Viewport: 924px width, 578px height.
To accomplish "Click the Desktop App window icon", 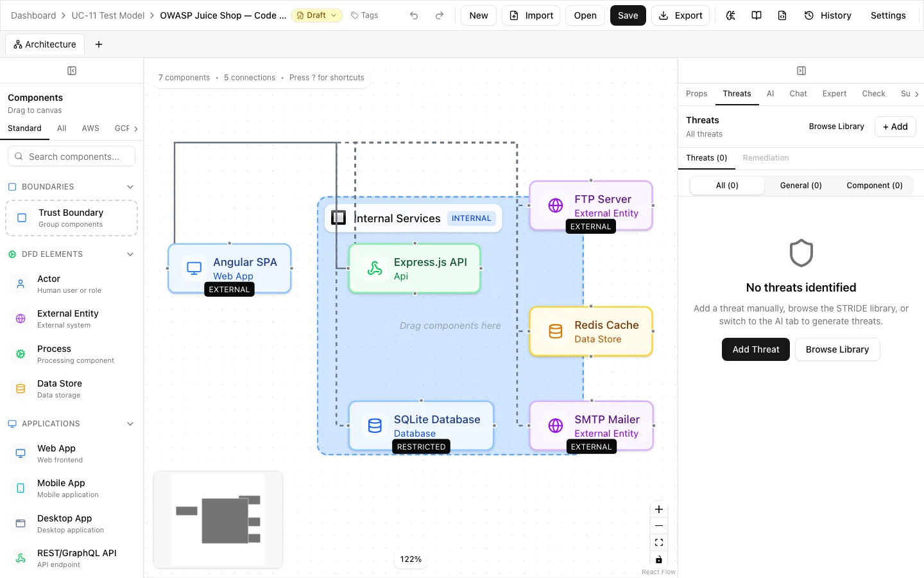I will tap(21, 523).
